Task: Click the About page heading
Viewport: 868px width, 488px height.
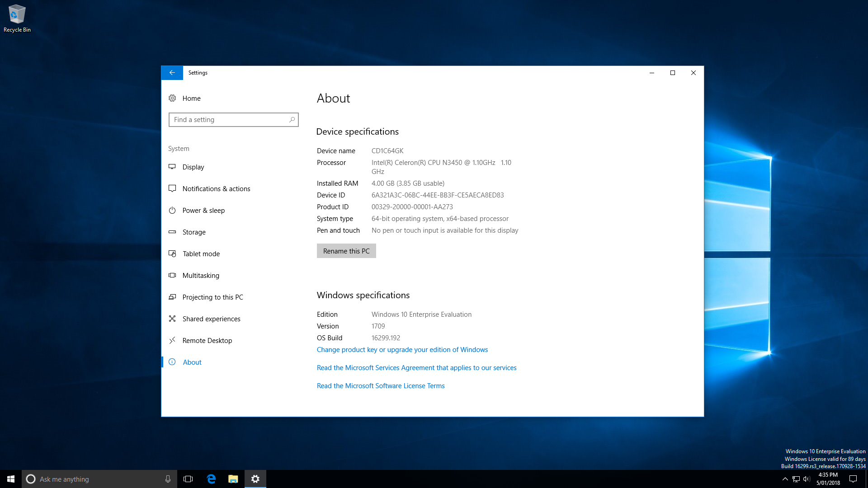Action: coord(333,99)
